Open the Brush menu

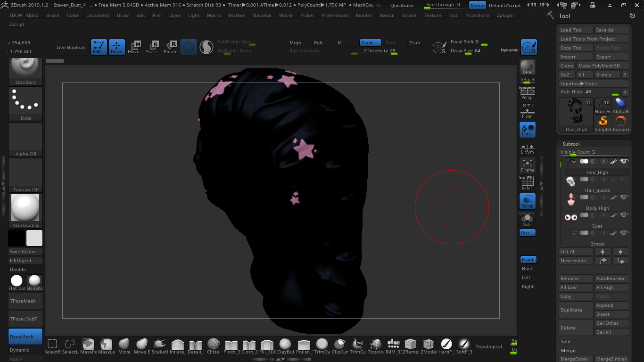pyautogui.click(x=53, y=15)
